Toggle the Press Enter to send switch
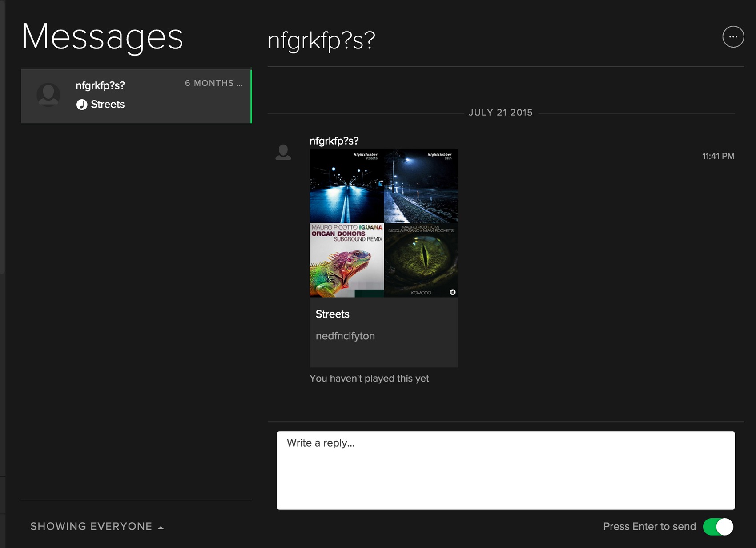 click(718, 527)
